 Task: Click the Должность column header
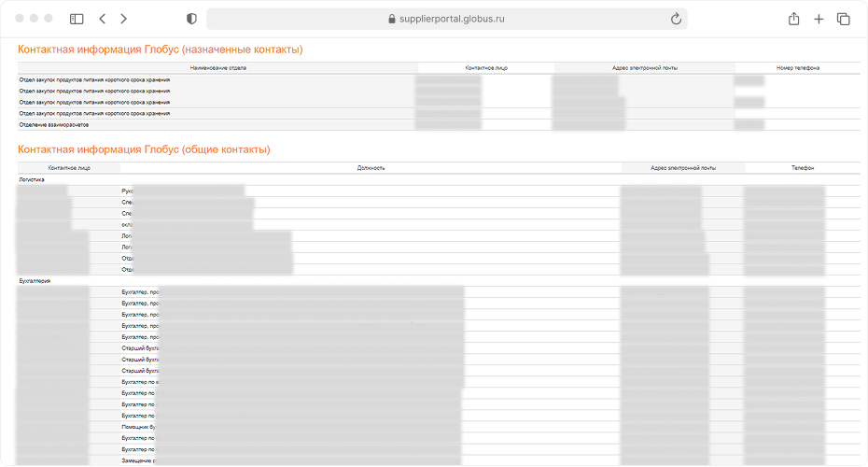tap(371, 168)
